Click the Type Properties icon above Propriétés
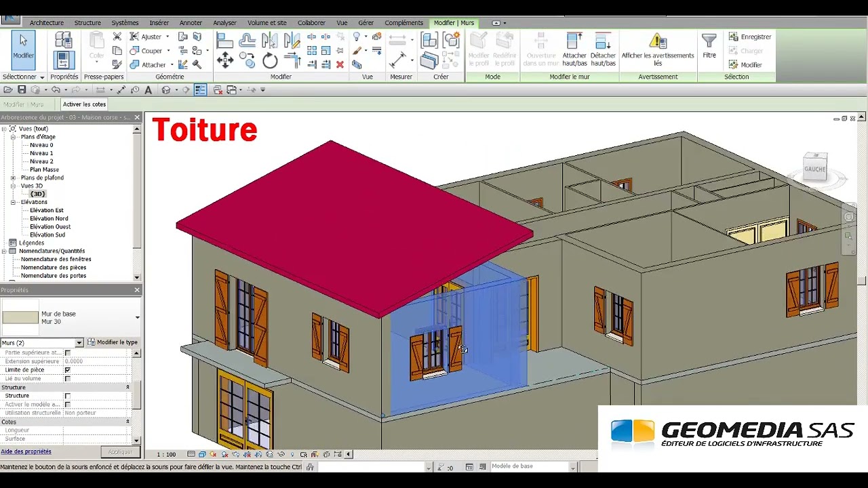Image resolution: width=868 pixels, height=488 pixels. [x=63, y=40]
